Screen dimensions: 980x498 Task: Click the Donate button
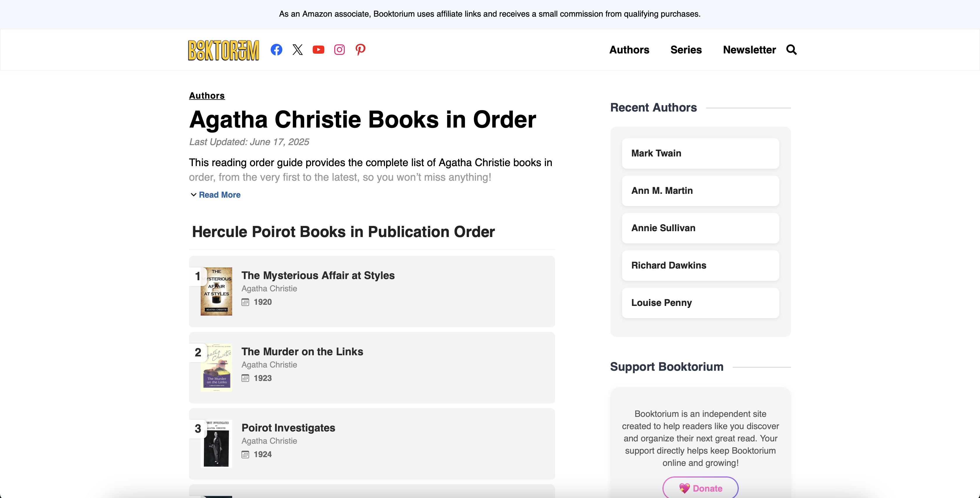[x=700, y=488]
